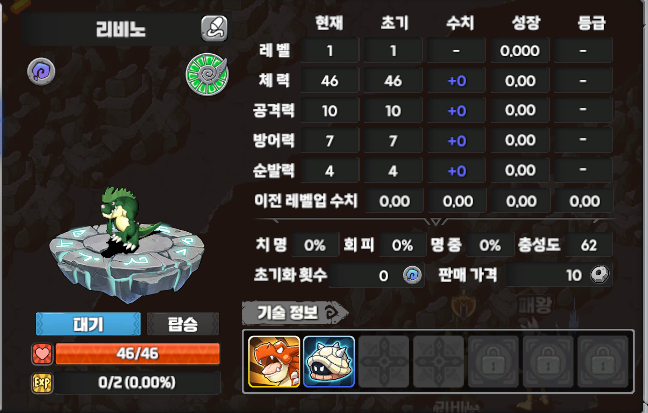Click the last locked skill slot
648x413 pixels.
[x=603, y=362]
